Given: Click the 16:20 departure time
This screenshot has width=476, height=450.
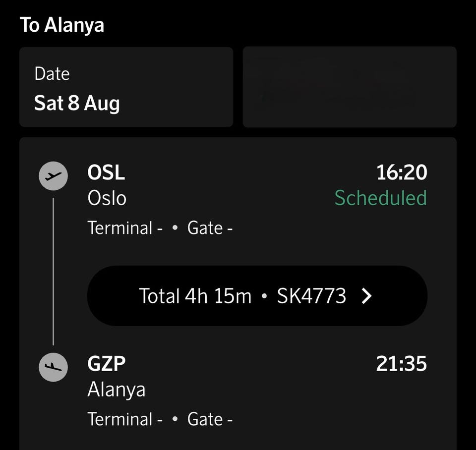Looking at the screenshot, I should (402, 172).
